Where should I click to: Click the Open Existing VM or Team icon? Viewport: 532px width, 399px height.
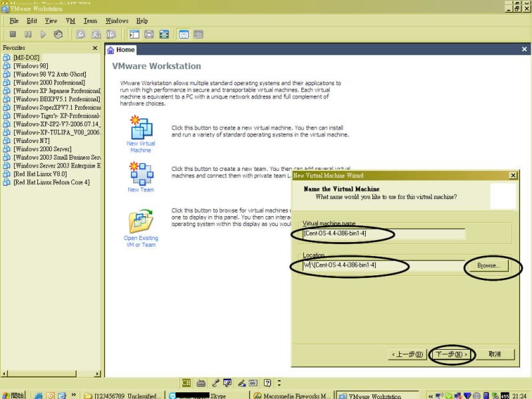point(141,221)
